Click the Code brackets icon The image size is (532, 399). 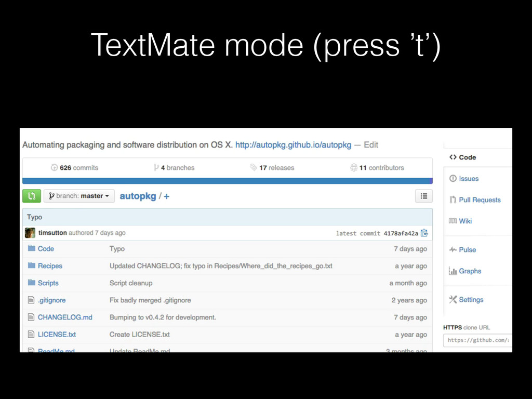pos(453,157)
